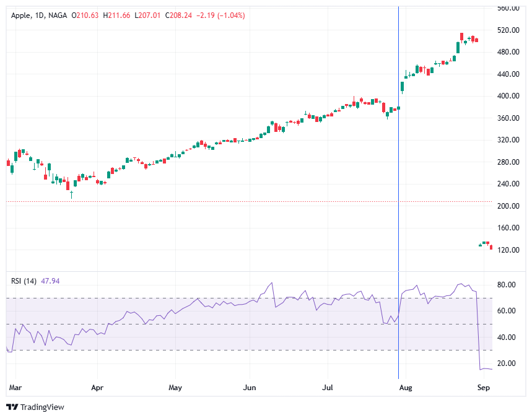Screen dimensions: 532x418
Task: Click the RSI (14) indicator label
Action: click(24, 281)
